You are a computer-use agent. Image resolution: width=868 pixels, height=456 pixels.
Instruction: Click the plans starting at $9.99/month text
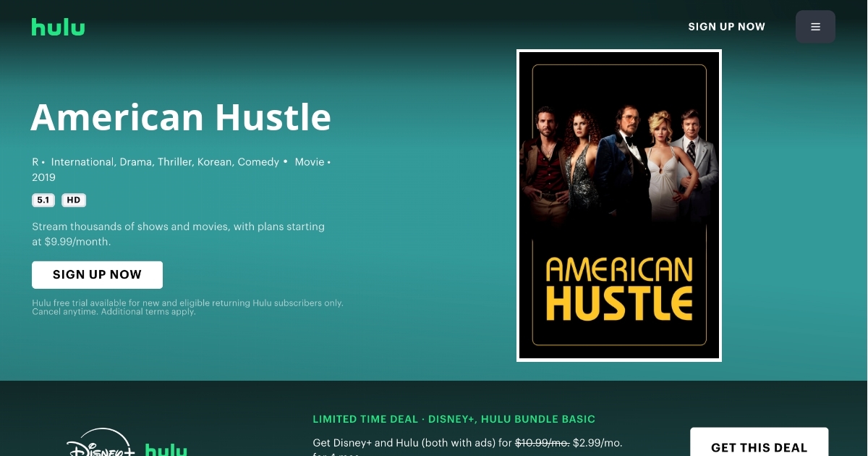[178, 234]
